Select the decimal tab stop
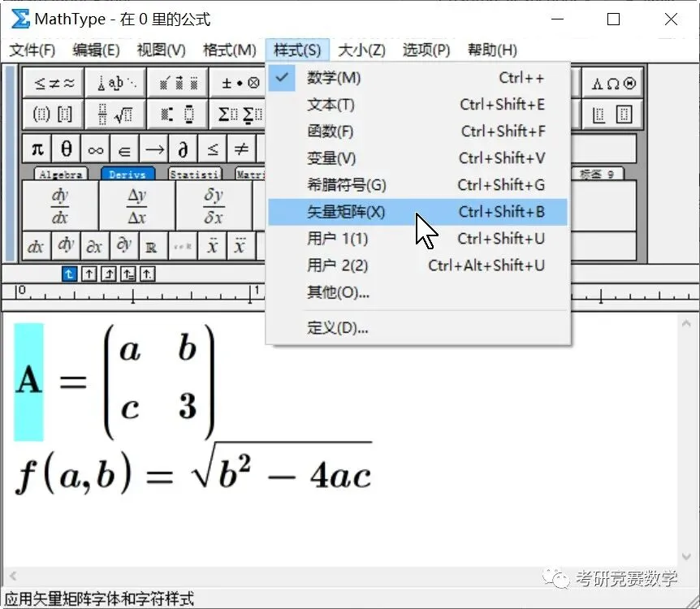The height and width of the screenshot is (609, 700). 147,274
